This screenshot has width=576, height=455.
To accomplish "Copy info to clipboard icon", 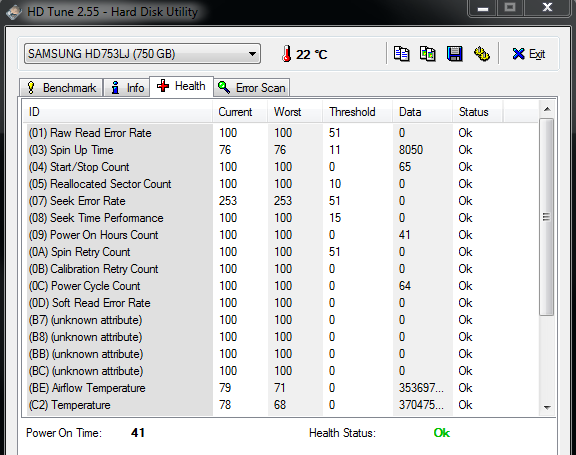I will pyautogui.click(x=401, y=54).
